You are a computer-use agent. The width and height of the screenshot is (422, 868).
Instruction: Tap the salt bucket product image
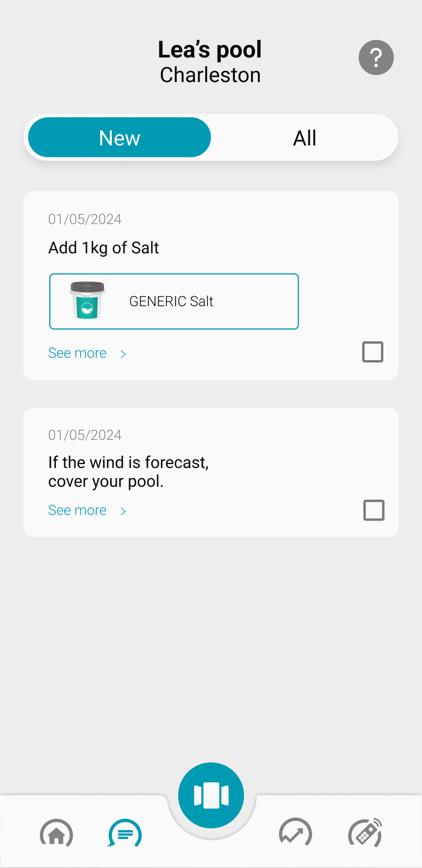(x=88, y=301)
